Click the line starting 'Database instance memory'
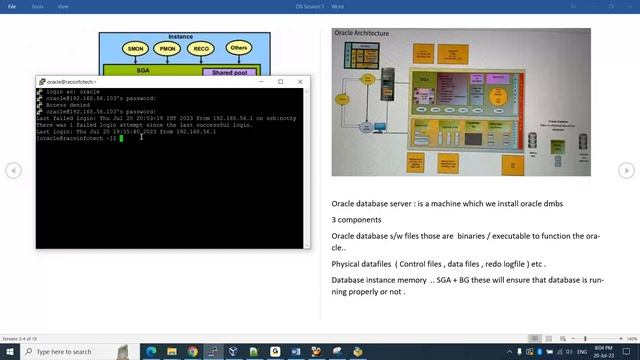The height and width of the screenshot is (360, 640). pyautogui.click(x=467, y=286)
